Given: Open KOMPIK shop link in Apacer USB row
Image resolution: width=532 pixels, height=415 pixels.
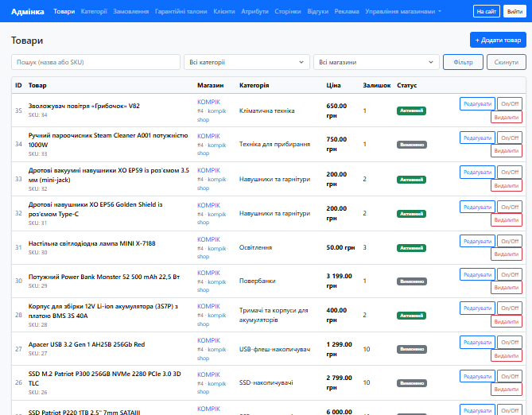Looking at the screenshot, I should pyautogui.click(x=208, y=340).
